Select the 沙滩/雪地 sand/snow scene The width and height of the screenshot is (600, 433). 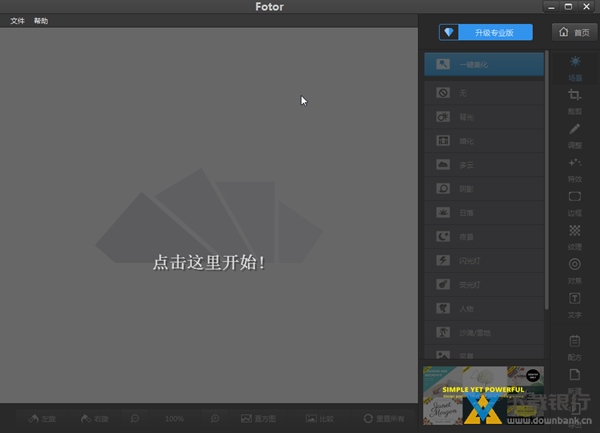coord(484,333)
